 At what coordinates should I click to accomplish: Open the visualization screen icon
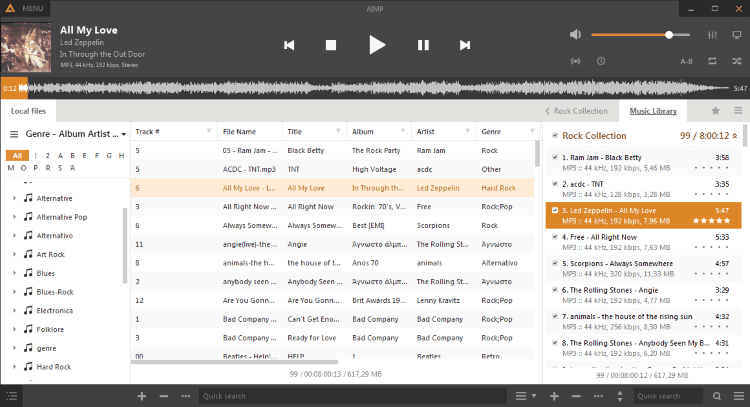(737, 35)
